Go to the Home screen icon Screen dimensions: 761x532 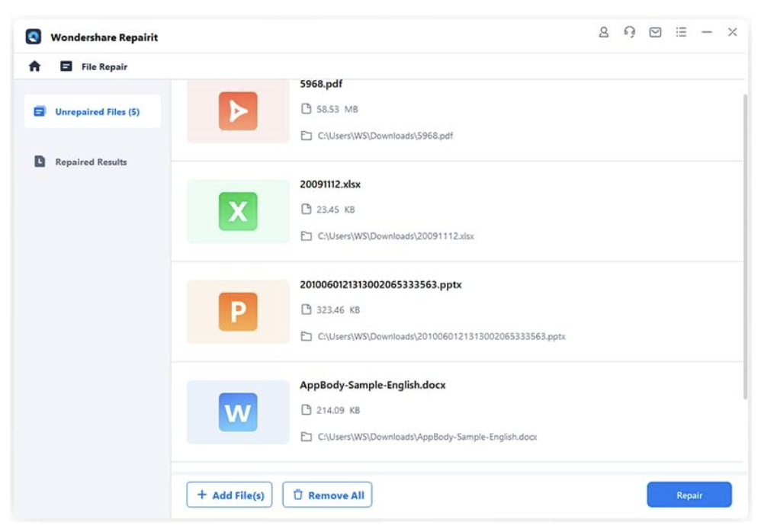pos(34,66)
